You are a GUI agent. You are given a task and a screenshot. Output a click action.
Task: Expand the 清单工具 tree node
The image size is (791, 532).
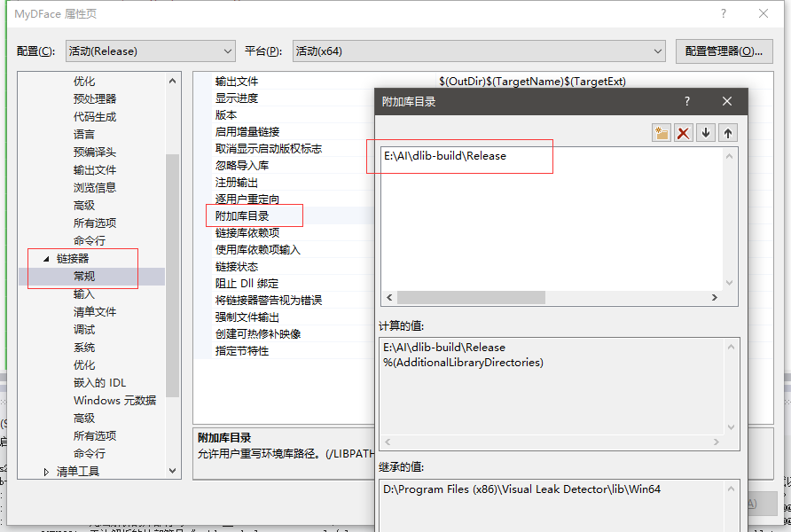(46, 472)
